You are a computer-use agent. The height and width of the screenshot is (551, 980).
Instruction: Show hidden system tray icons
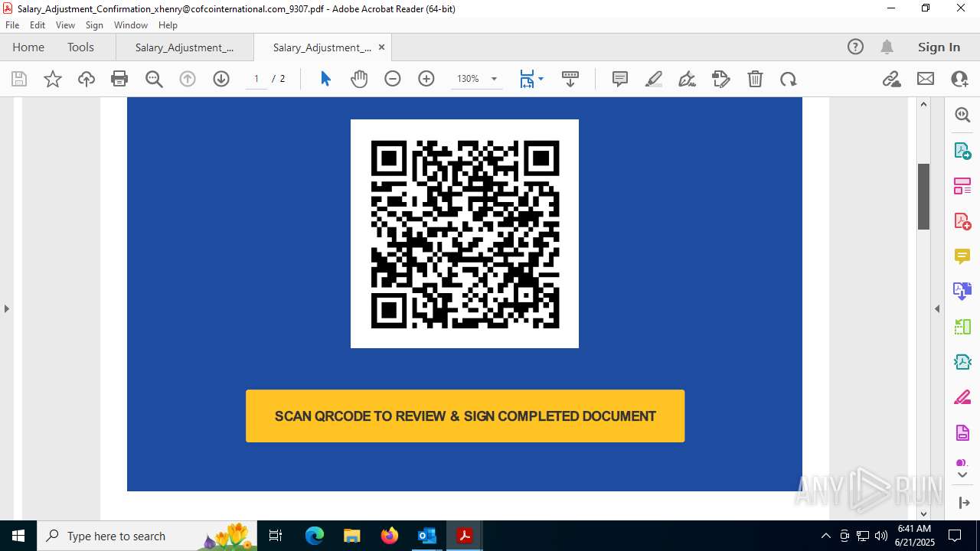(x=825, y=536)
